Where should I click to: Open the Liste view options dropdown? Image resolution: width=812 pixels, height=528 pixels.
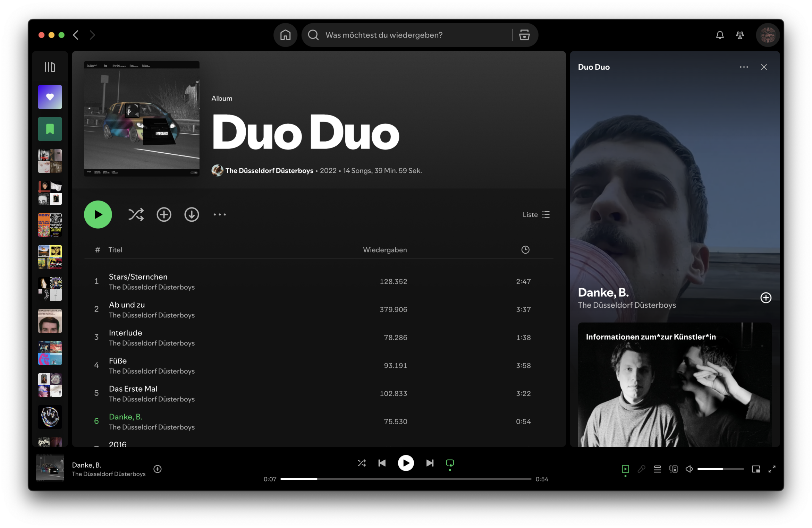coord(536,215)
